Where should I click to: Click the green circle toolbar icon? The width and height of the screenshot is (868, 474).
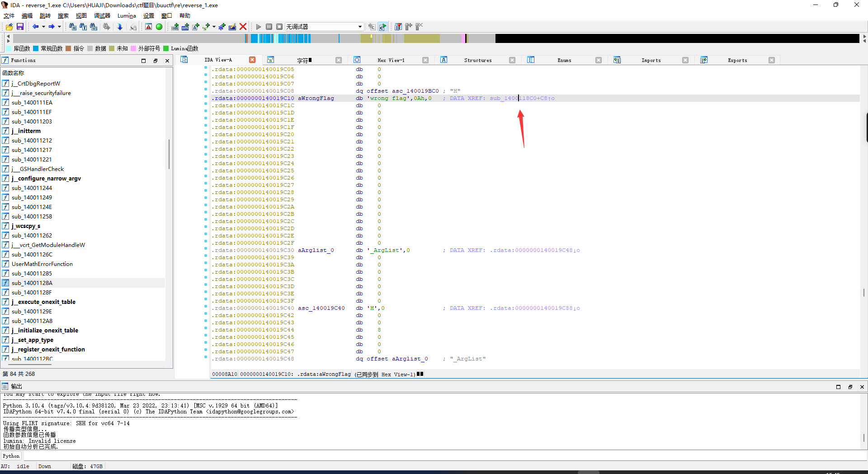[x=159, y=27]
